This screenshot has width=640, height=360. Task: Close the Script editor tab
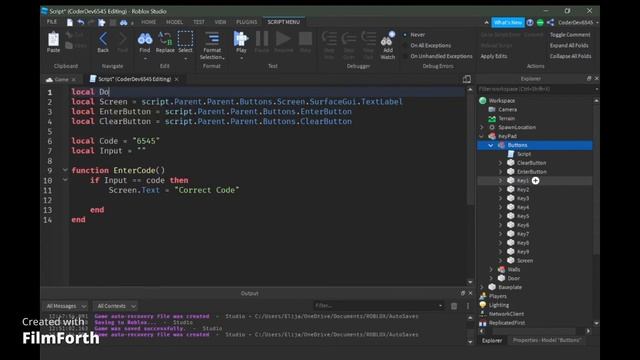click(x=176, y=79)
